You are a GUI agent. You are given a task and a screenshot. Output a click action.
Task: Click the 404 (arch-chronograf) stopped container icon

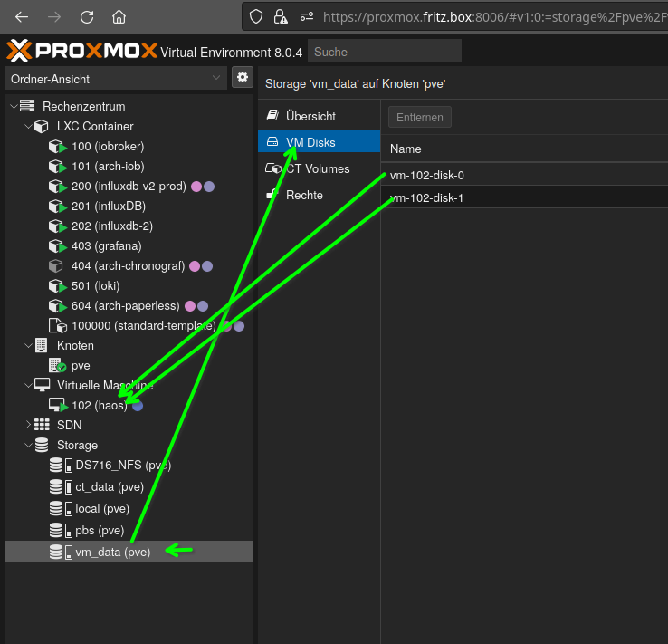click(56, 266)
